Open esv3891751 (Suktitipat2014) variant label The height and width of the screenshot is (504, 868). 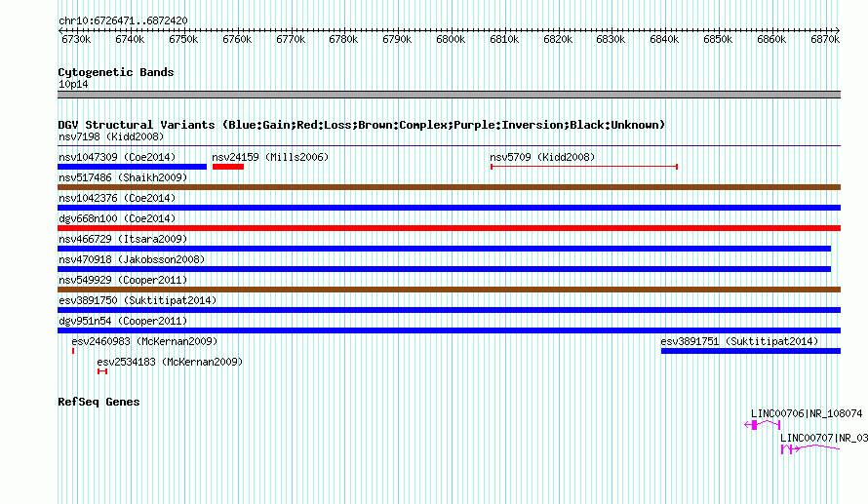pyautogui.click(x=739, y=341)
